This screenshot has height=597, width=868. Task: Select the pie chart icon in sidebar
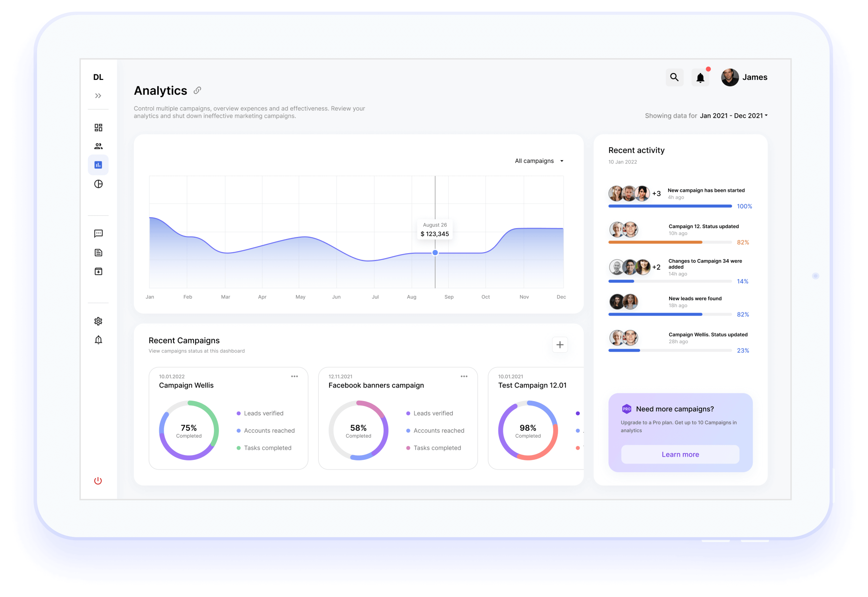point(98,184)
